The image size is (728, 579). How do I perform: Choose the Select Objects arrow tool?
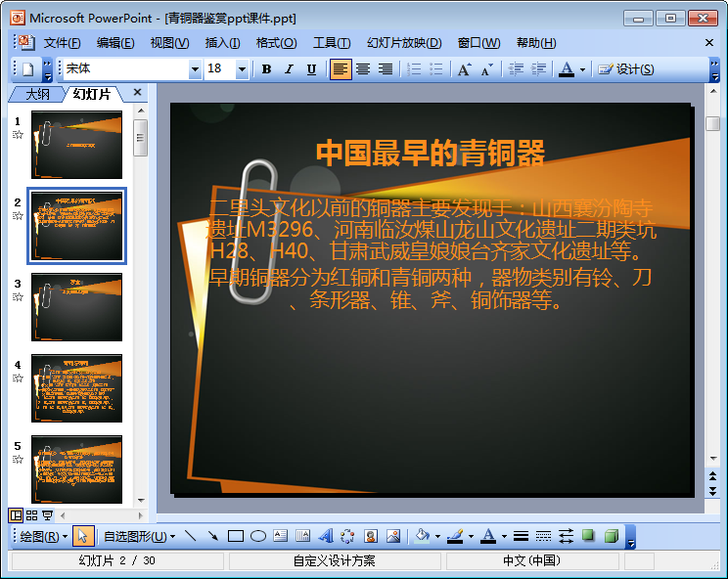[83, 536]
